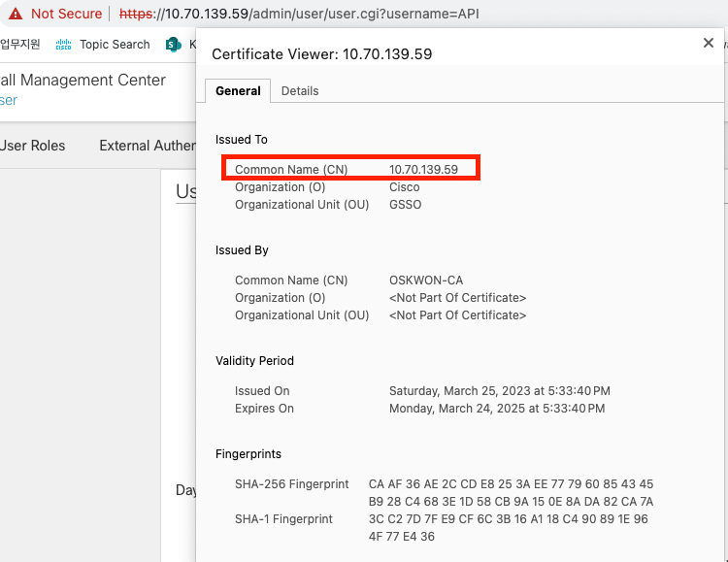Viewport: 728px width, 562px height.
Task: Click the Certificate Viewer title text
Action: pyautogui.click(x=321, y=54)
